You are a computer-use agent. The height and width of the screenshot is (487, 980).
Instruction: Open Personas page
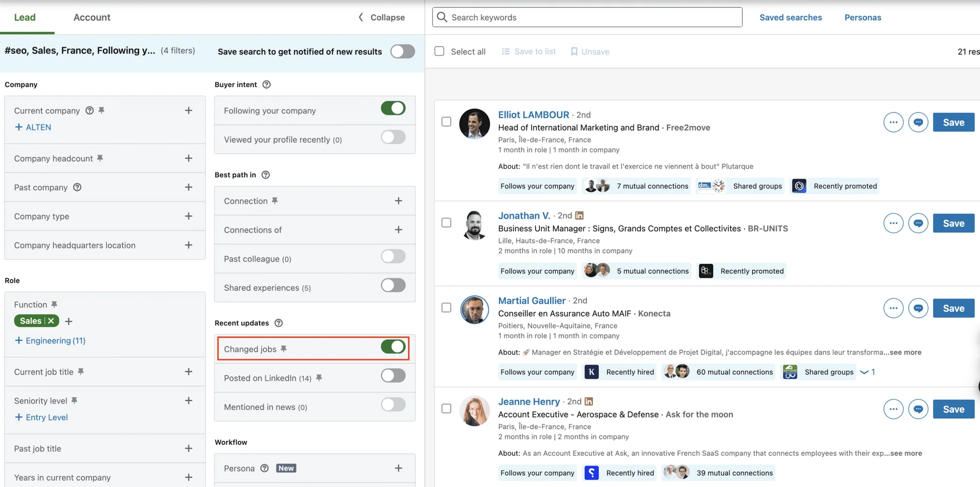[x=863, y=17]
